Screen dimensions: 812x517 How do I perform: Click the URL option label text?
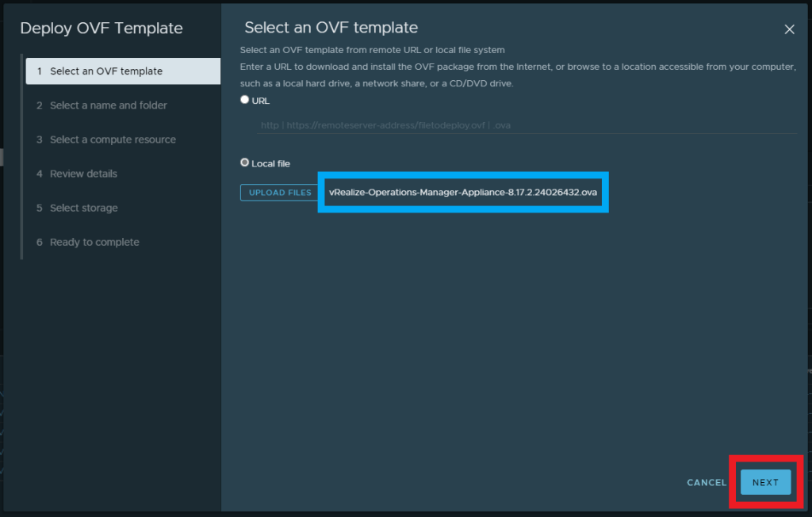pyautogui.click(x=261, y=101)
